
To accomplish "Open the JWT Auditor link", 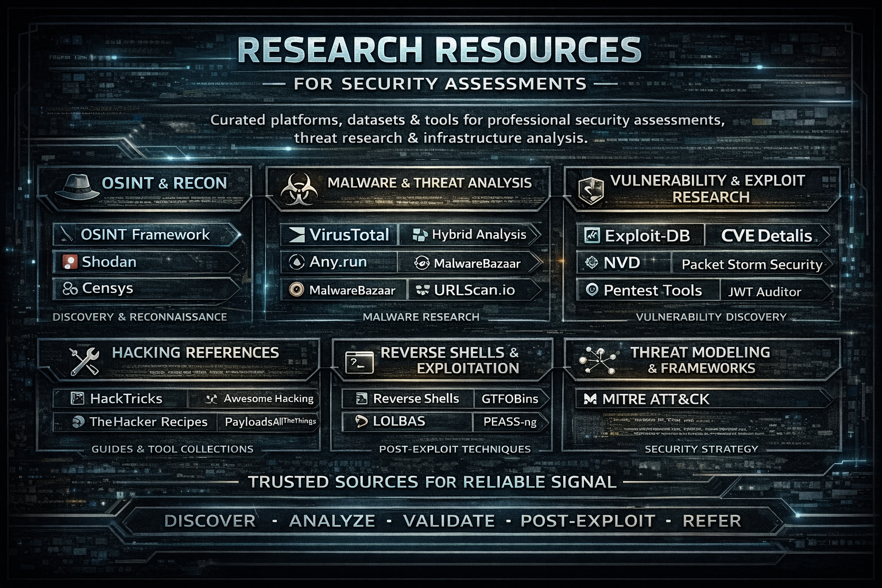I will (764, 292).
